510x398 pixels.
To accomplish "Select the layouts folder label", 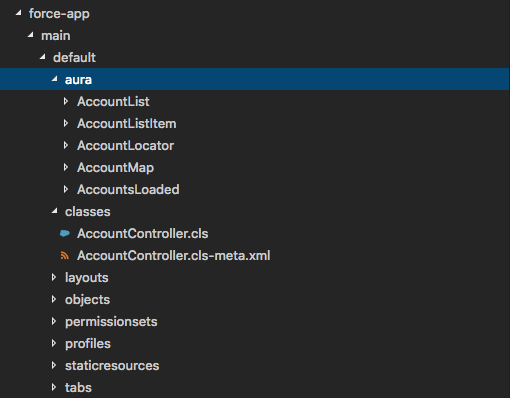I will tap(87, 277).
